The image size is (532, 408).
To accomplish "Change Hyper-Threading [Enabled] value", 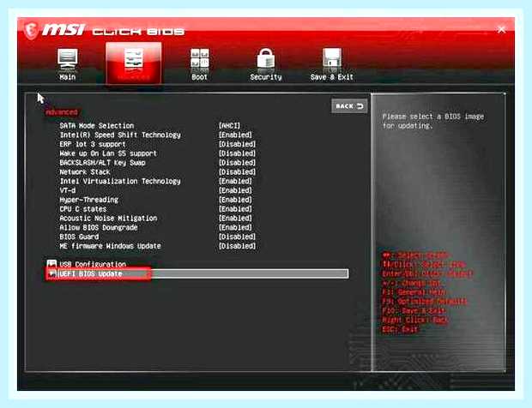I will pyautogui.click(x=235, y=200).
